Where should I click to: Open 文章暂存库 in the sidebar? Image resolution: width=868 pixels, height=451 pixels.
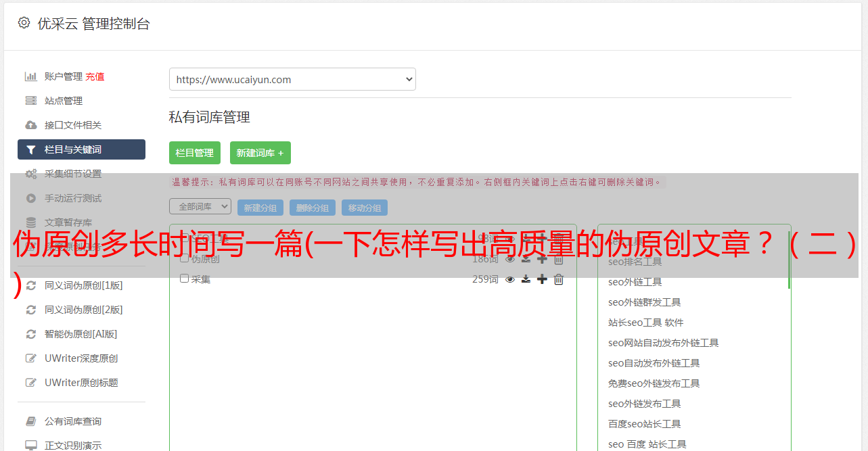[68, 222]
